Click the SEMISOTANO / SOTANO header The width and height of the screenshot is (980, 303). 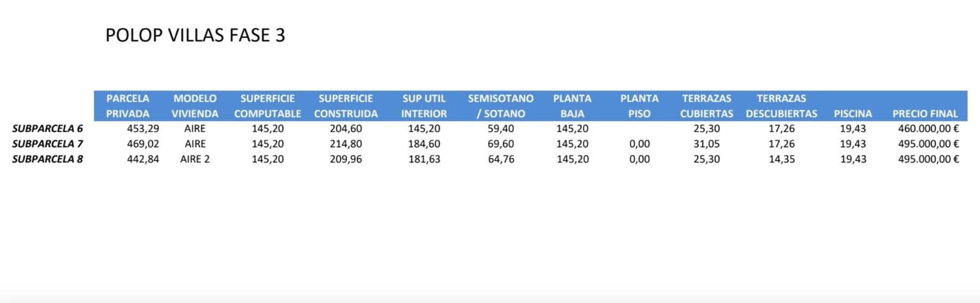tap(500, 106)
